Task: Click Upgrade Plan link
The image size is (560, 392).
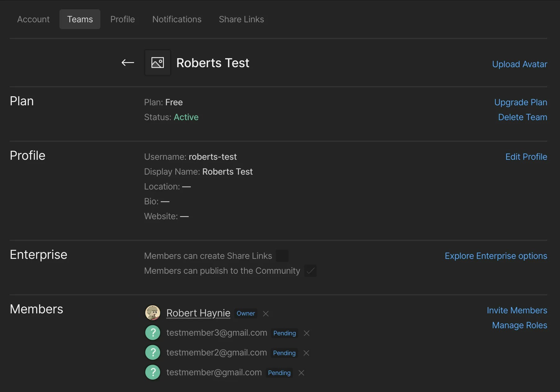Action: click(520, 102)
